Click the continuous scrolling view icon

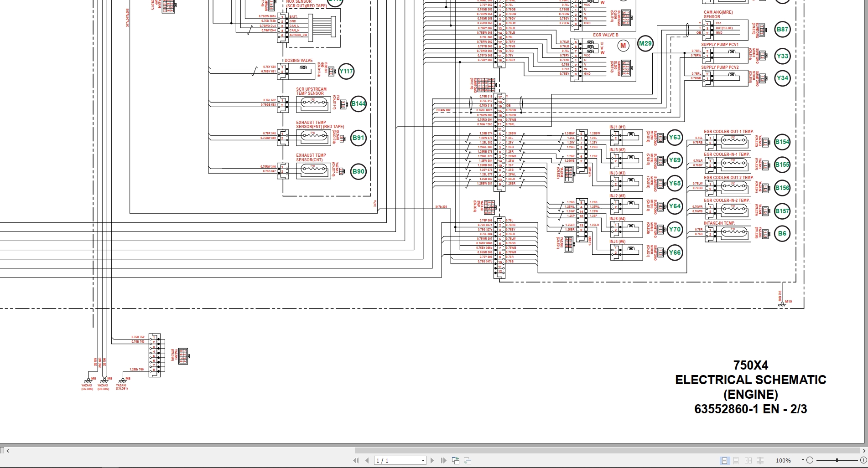pyautogui.click(x=737, y=460)
